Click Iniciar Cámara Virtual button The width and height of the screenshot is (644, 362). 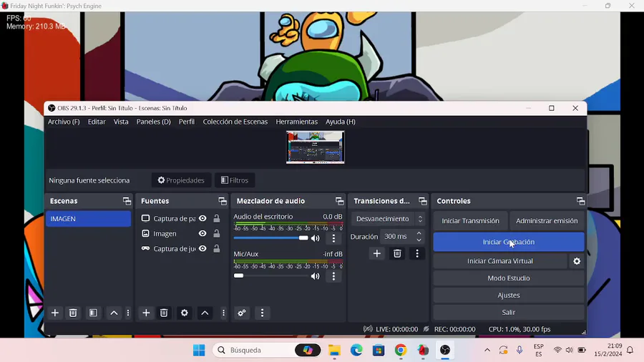500,261
